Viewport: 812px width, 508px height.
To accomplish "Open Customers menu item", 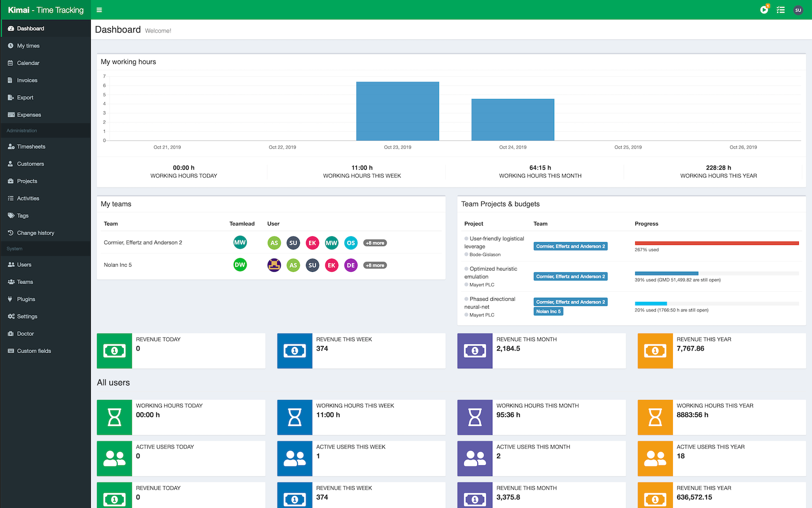I will tap(46, 164).
